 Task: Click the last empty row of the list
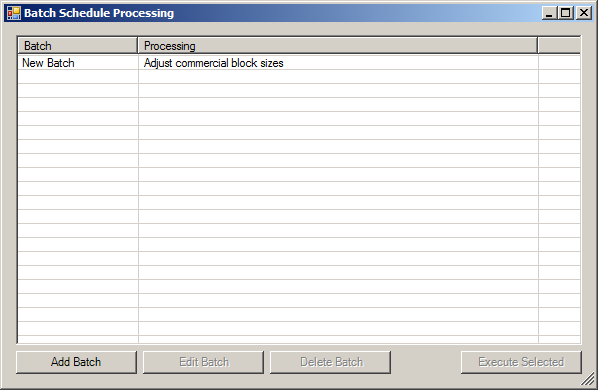(x=299, y=329)
